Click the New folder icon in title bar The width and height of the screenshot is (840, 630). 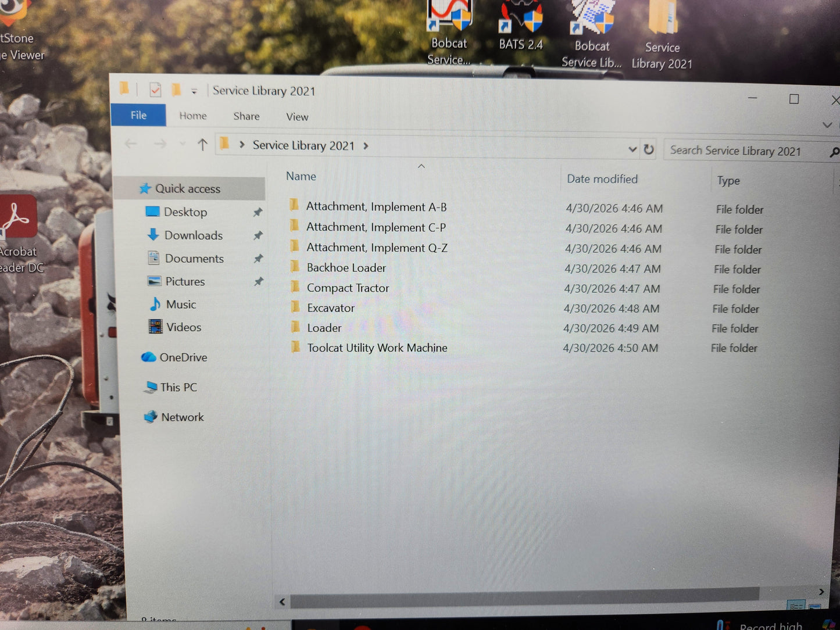pyautogui.click(x=176, y=90)
